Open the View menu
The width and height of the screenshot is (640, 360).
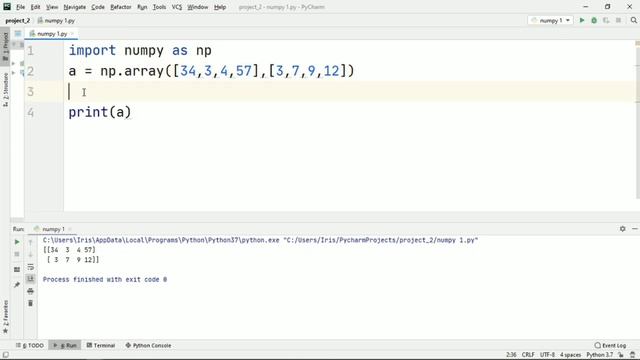coord(52,7)
